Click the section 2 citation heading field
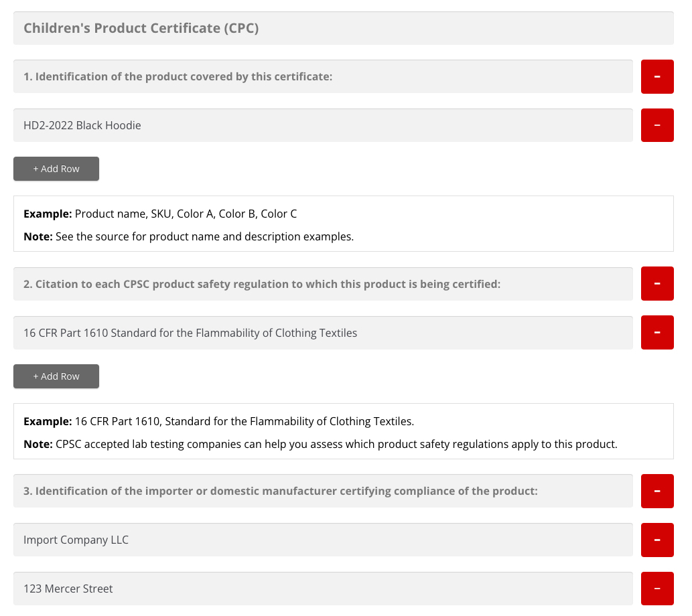Screen dimensions: 692x616 pyautogui.click(x=323, y=284)
